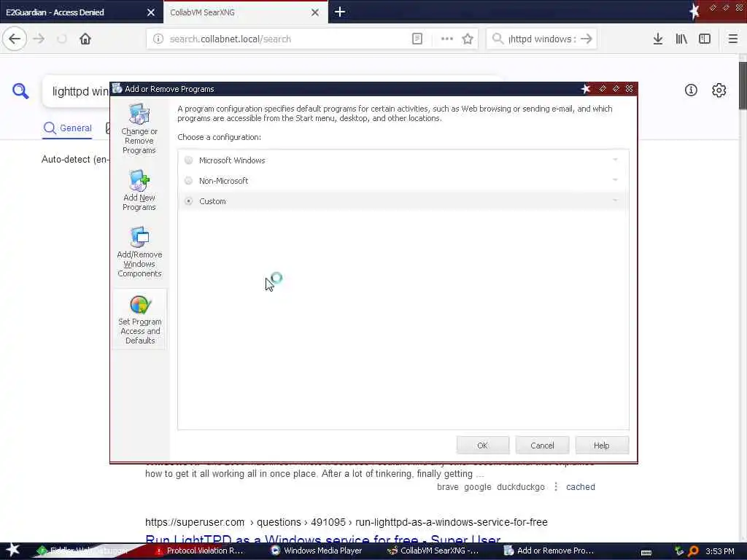Open Change or Remove Programs panel
747x560 pixels.
139,129
